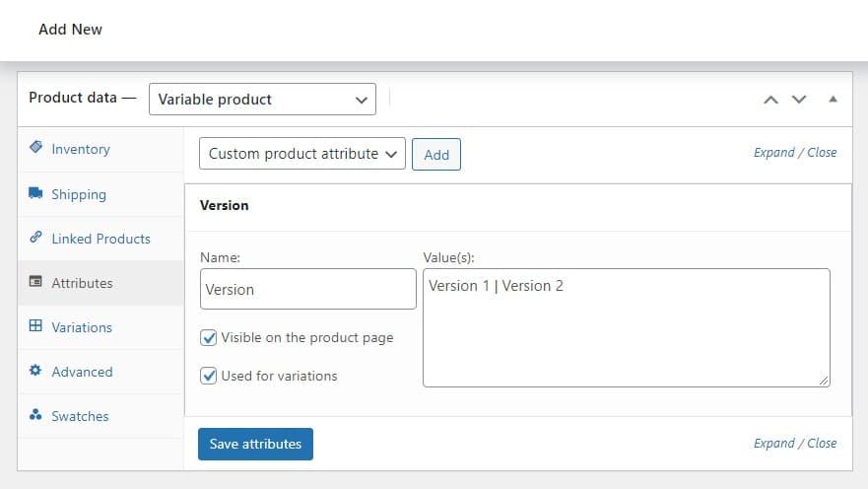Screen dimensions: 868x489
Task: Click bottom Expand link
Action: coord(773,443)
